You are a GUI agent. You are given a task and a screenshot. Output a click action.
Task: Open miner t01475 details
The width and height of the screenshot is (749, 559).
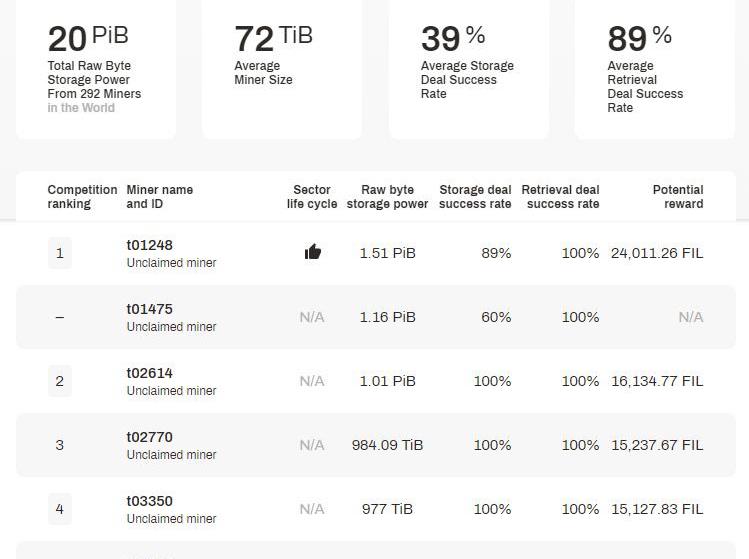click(x=149, y=309)
